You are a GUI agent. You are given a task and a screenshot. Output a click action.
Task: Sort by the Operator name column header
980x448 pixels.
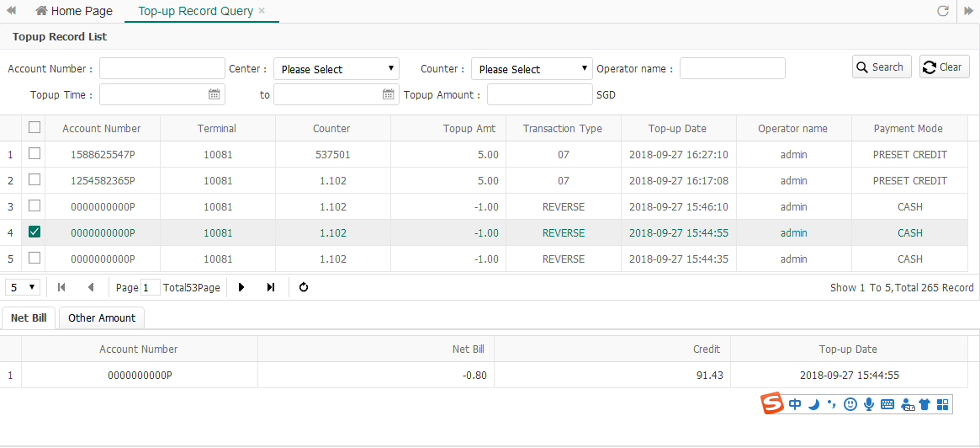[x=792, y=128]
